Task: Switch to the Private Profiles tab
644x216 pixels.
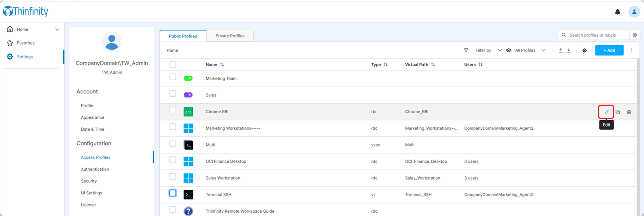Action: point(230,36)
